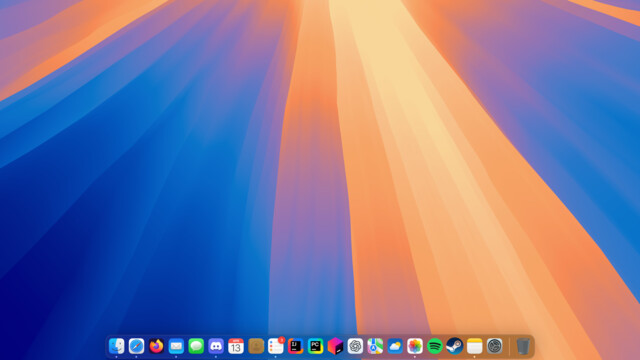Launch IntelliJ IDEA from the Dock
Viewport: 640px width, 360px height.
[x=296, y=346]
